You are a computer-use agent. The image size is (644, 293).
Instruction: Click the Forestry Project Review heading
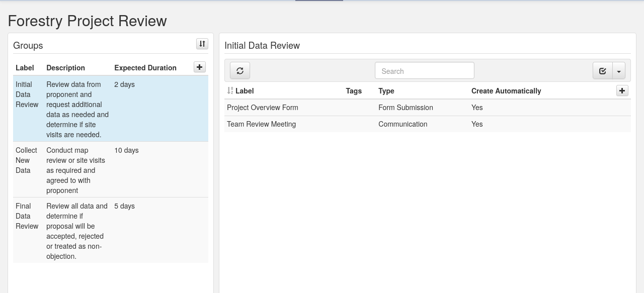pos(88,21)
